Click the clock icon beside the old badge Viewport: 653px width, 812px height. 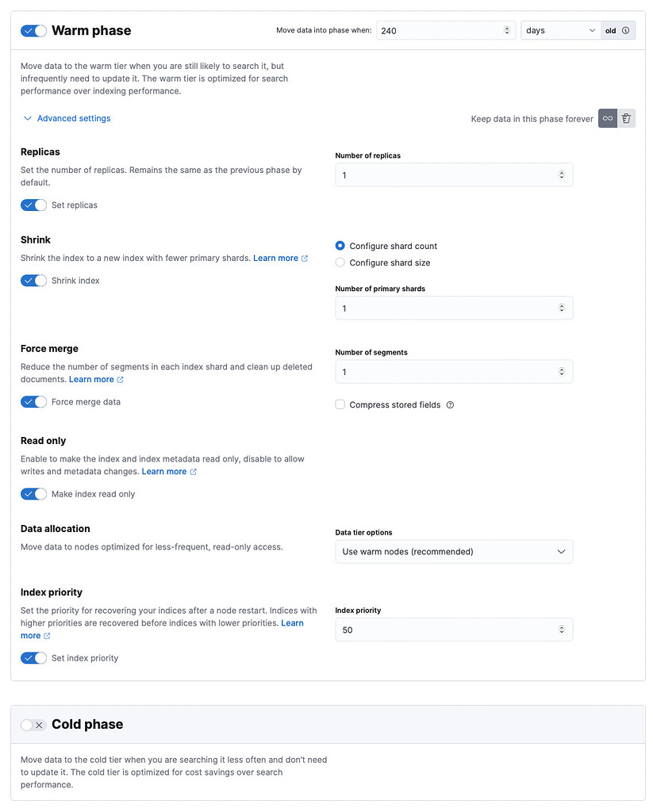click(x=626, y=29)
